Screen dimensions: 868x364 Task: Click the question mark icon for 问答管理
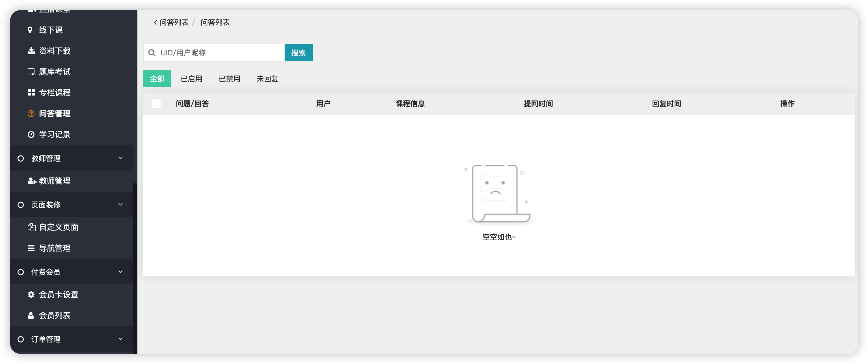coord(31,114)
